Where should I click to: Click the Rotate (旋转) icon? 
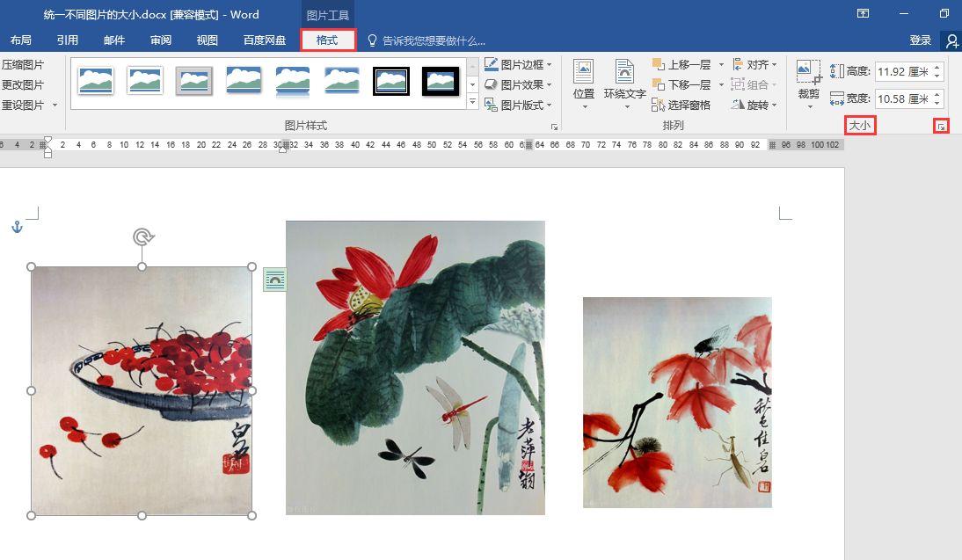738,105
